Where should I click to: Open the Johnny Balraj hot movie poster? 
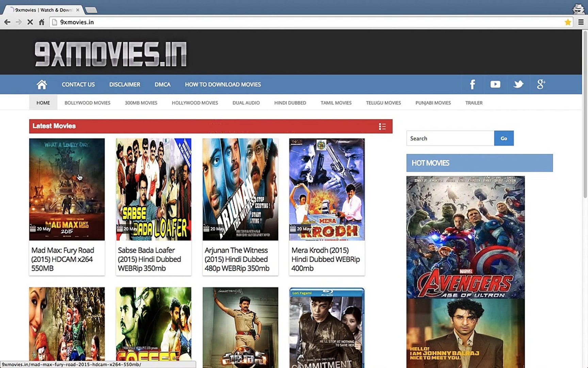tap(465, 333)
